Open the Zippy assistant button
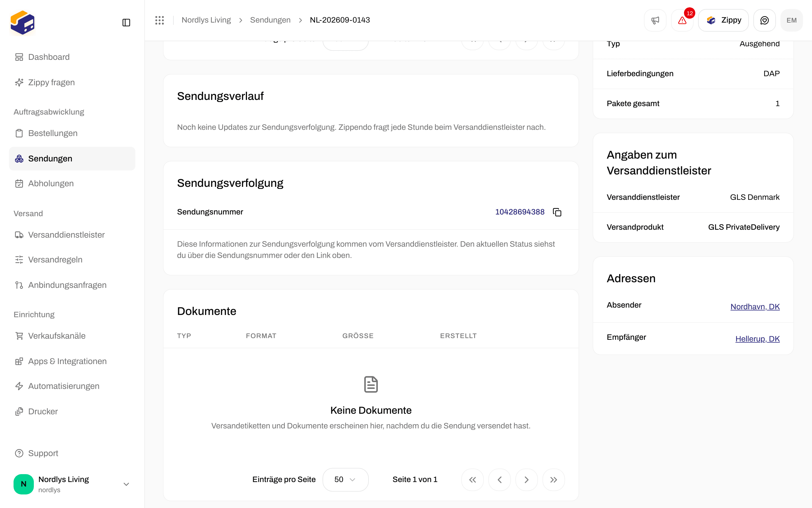The image size is (812, 508). click(723, 20)
